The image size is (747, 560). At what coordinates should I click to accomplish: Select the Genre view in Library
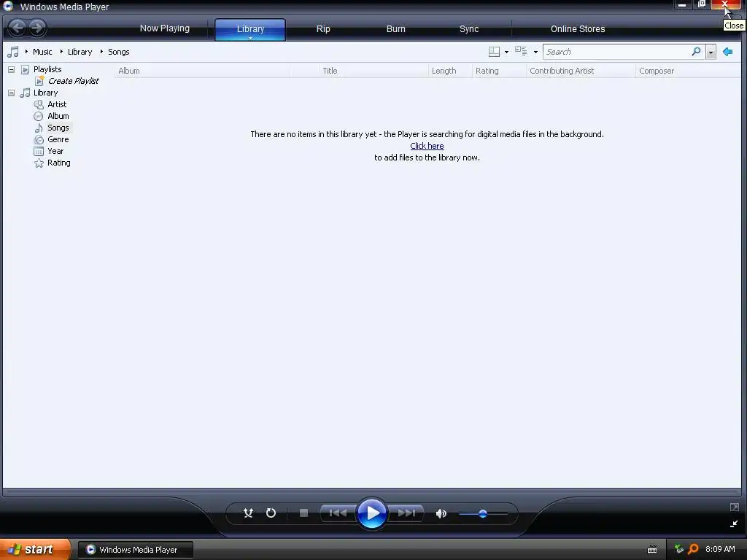pyautogui.click(x=58, y=139)
